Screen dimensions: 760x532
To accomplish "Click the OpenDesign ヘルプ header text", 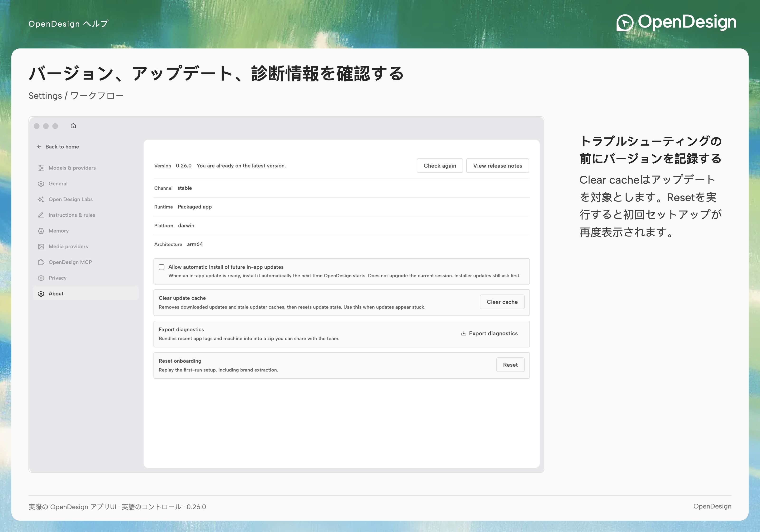I will (69, 24).
